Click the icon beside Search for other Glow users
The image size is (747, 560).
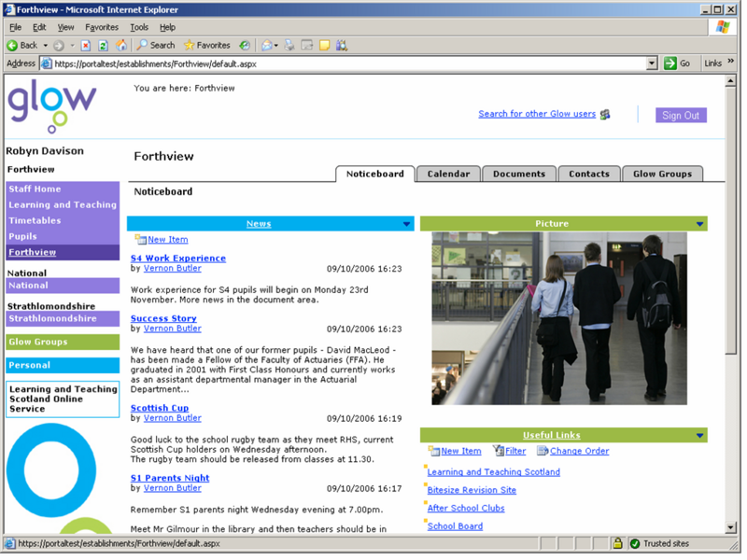click(605, 115)
